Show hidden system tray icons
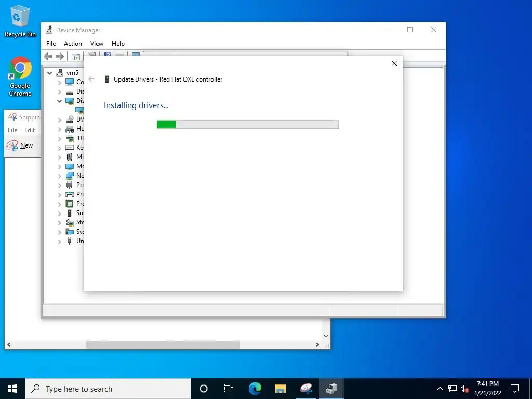Screen dimensions: 532x399 click(x=440, y=389)
